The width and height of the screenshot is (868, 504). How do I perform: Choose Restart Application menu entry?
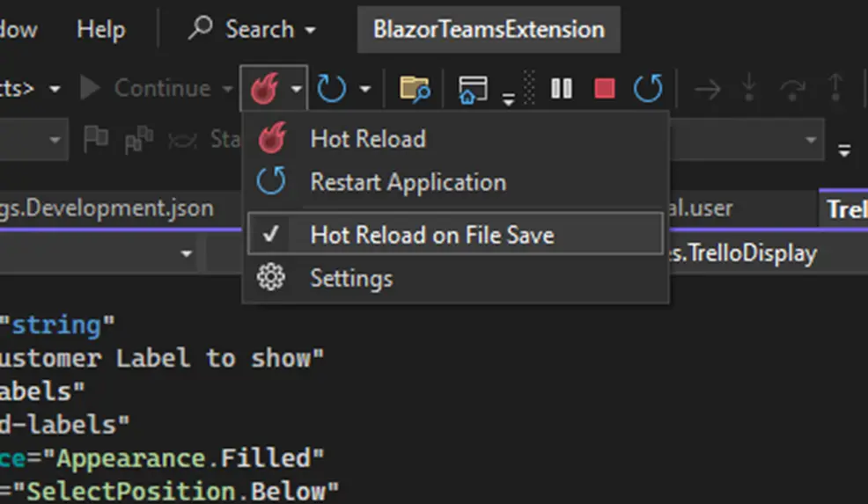[x=408, y=183]
